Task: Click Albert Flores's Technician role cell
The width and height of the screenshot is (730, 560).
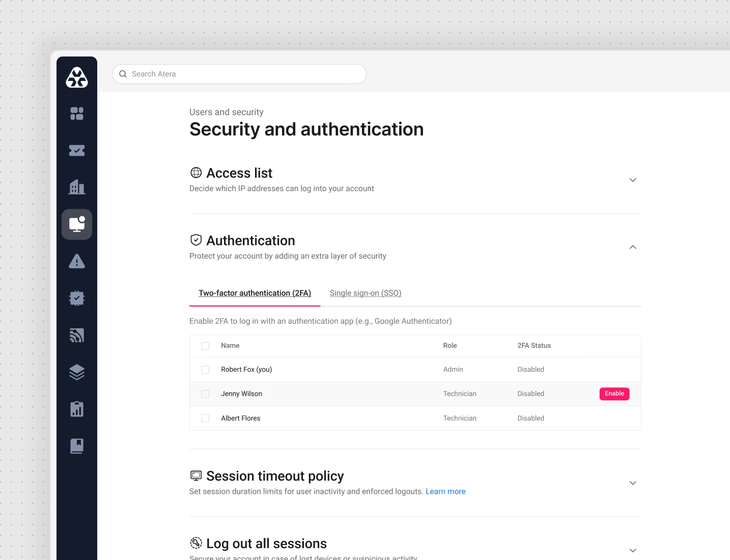Action: (x=460, y=418)
